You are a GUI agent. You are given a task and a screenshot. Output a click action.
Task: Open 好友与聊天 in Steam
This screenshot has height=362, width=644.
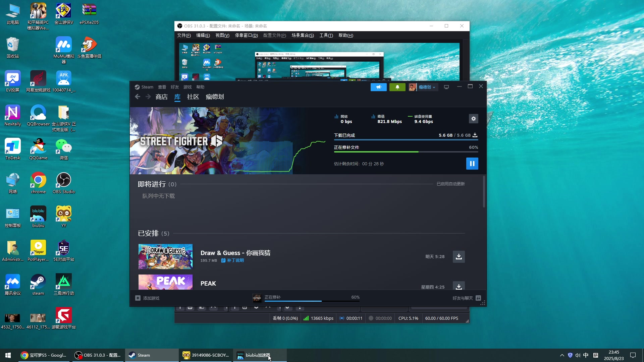click(467, 298)
